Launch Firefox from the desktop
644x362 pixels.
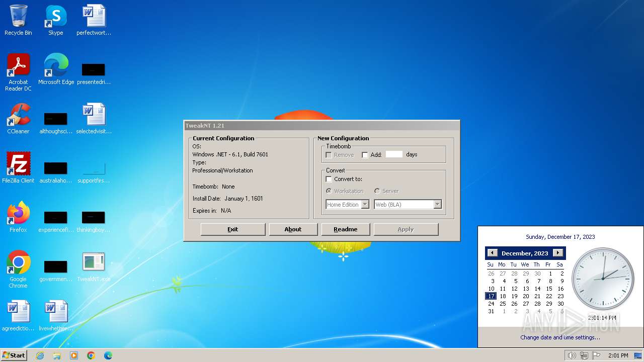18,217
